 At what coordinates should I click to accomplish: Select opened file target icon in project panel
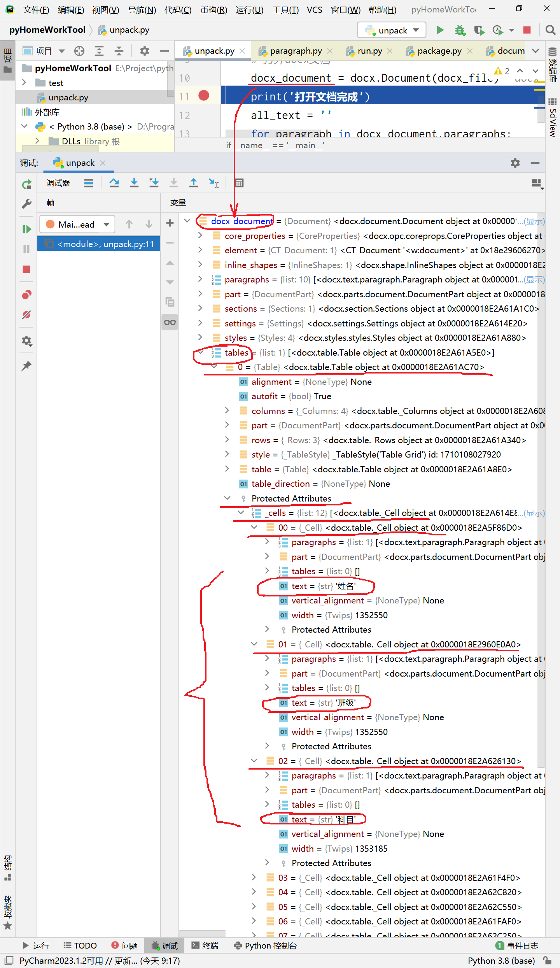pos(79,51)
